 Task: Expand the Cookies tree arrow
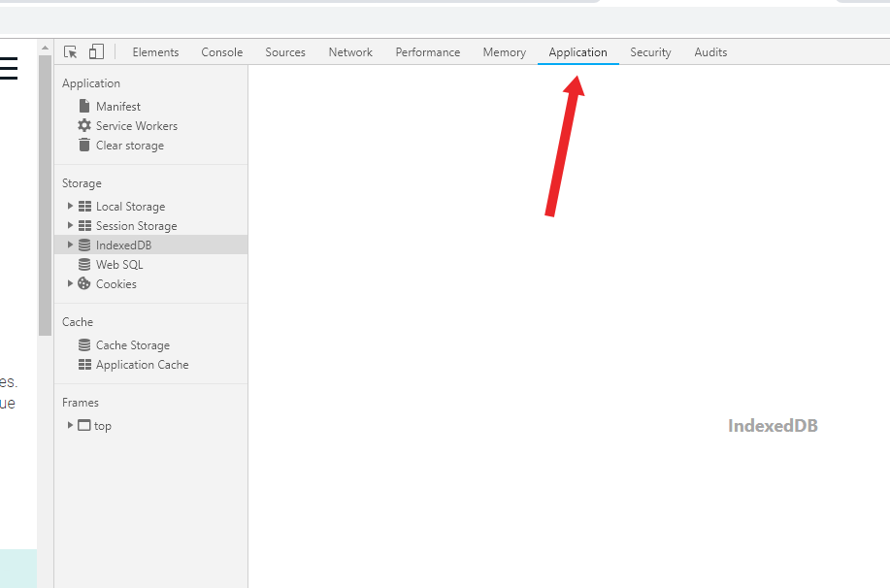coord(70,283)
